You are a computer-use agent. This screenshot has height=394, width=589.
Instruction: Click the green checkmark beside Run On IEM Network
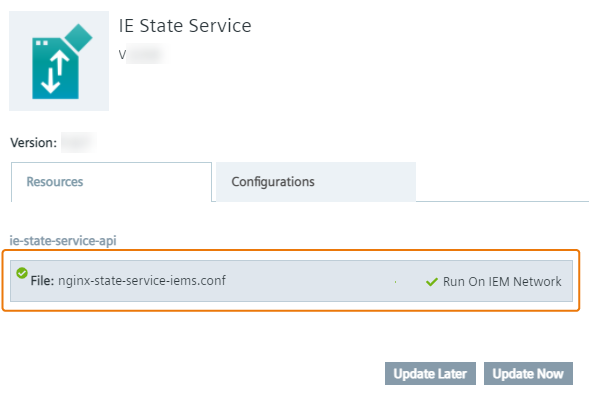click(x=432, y=282)
